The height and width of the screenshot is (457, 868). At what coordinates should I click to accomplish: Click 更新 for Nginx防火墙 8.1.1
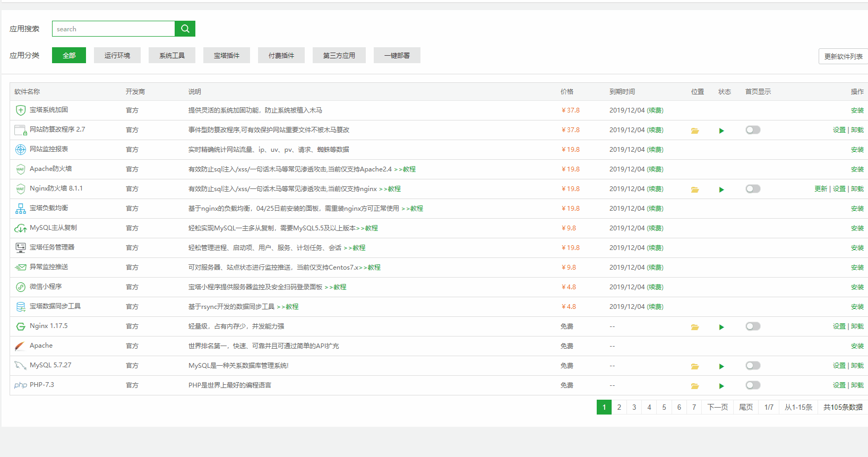pos(821,189)
